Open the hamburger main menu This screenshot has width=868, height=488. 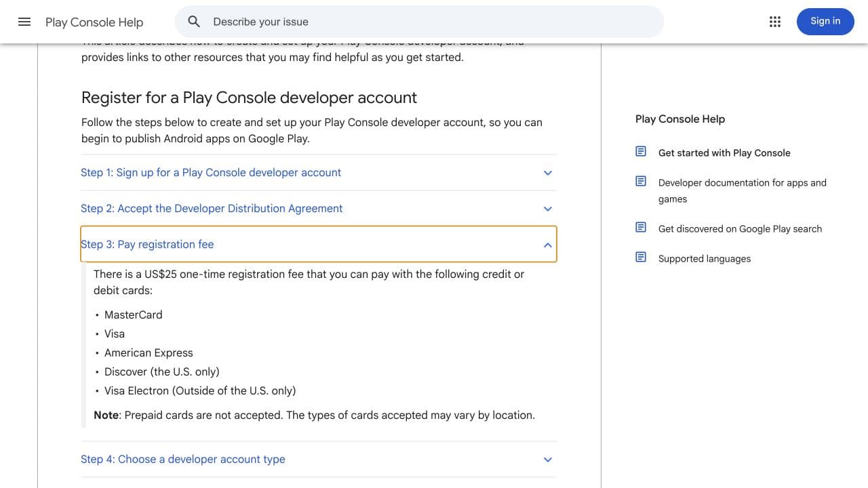[x=24, y=22]
